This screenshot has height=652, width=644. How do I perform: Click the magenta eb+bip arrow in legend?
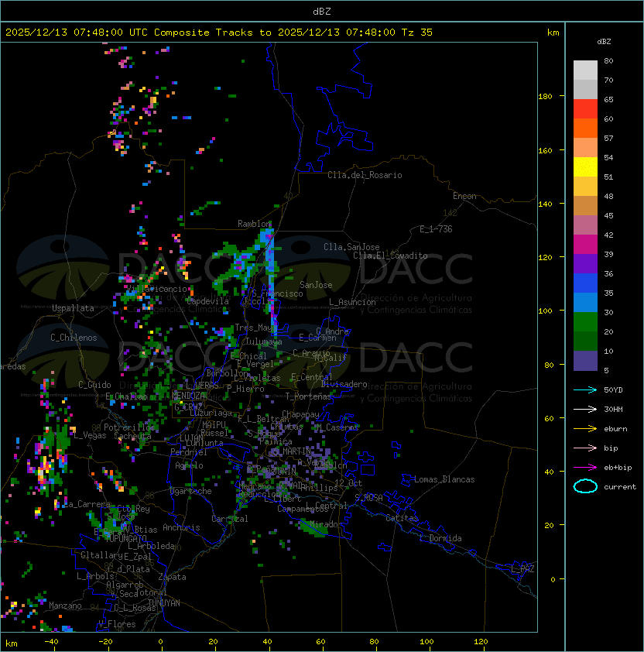click(x=585, y=468)
